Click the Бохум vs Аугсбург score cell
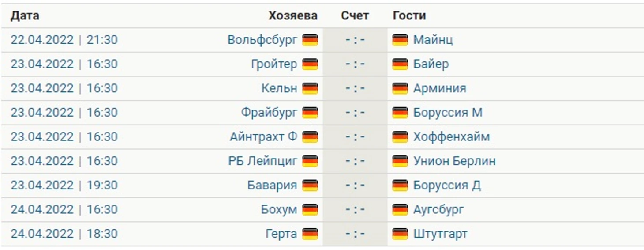644x250 pixels. 355,209
